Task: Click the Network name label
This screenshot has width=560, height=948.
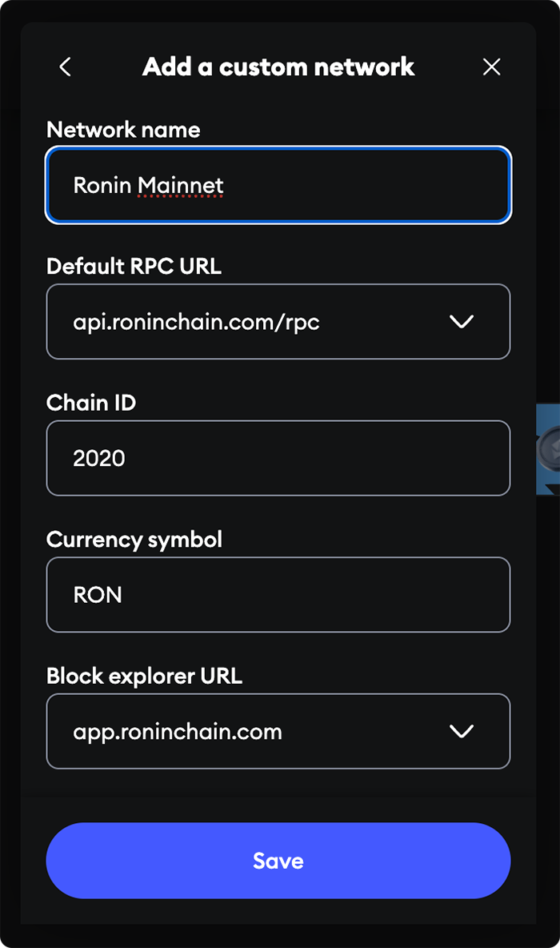Action: click(x=123, y=130)
